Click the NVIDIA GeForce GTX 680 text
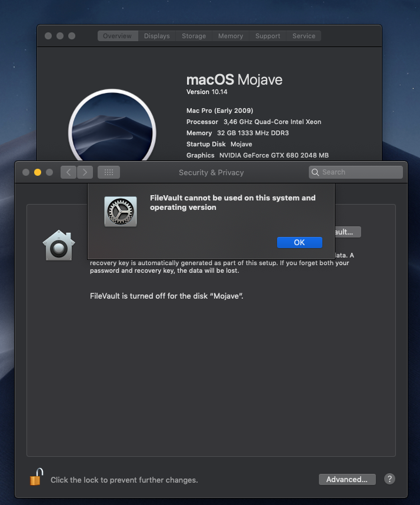 (x=274, y=155)
